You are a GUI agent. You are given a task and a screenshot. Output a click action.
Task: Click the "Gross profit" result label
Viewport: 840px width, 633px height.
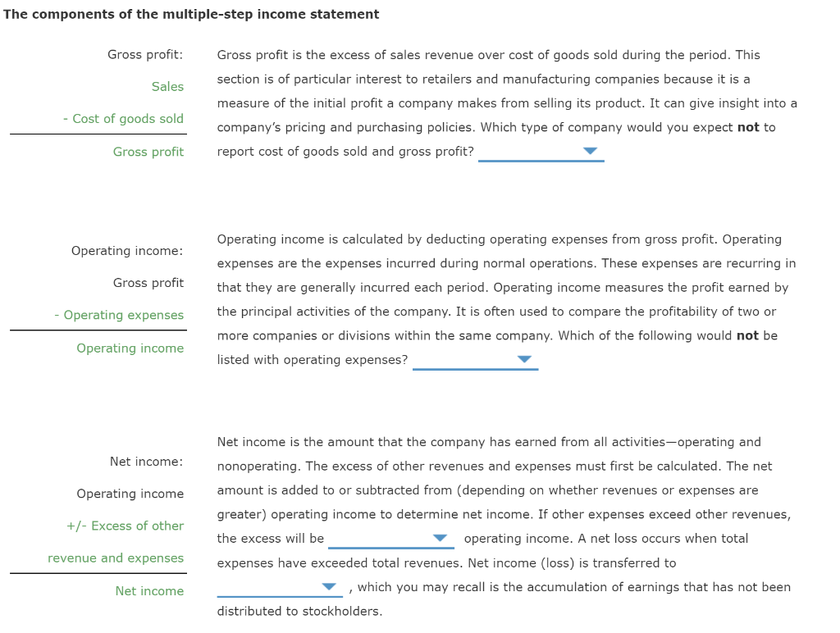click(x=148, y=152)
